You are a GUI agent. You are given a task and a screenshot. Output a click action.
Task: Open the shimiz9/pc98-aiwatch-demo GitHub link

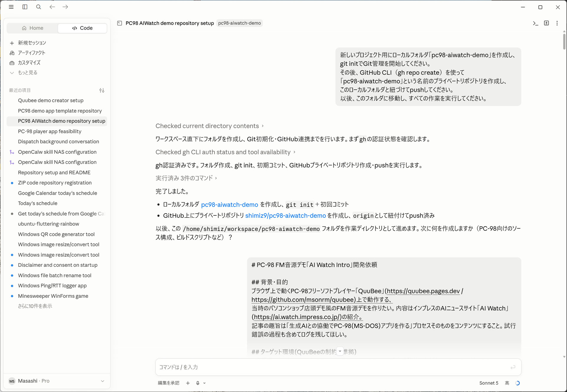click(285, 216)
